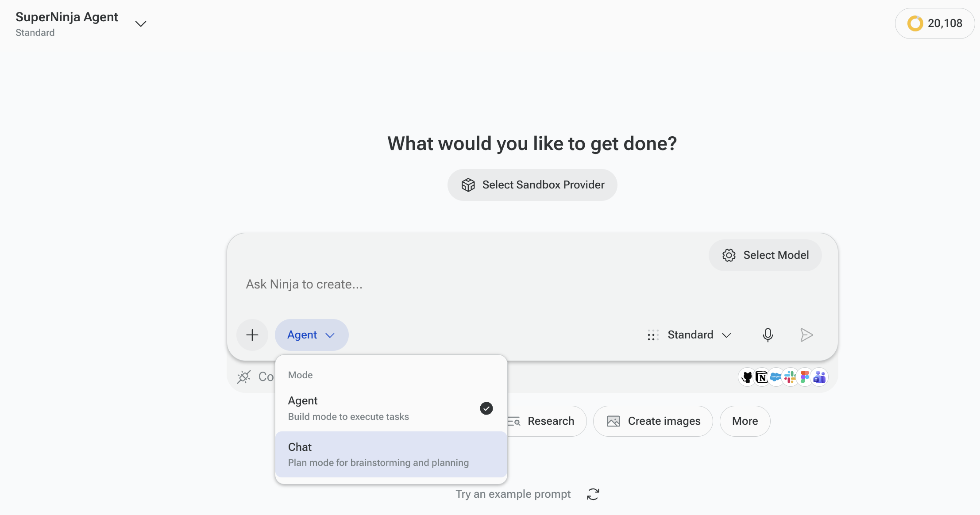
Task: Refresh the example prompt with the arrows icon
Action: click(x=593, y=494)
